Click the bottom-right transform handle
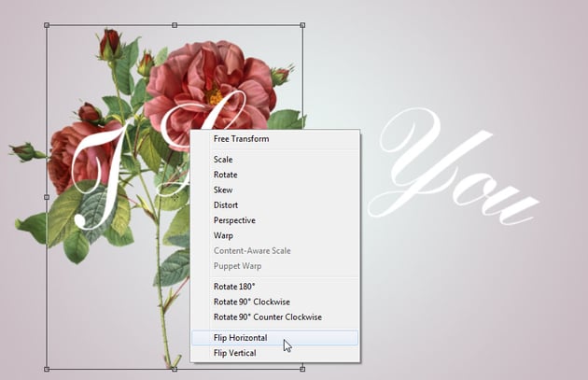 (x=302, y=369)
